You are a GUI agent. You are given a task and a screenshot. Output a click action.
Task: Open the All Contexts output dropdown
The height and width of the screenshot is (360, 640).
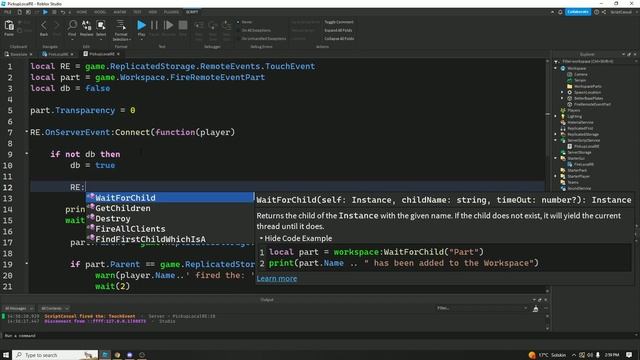[54, 309]
